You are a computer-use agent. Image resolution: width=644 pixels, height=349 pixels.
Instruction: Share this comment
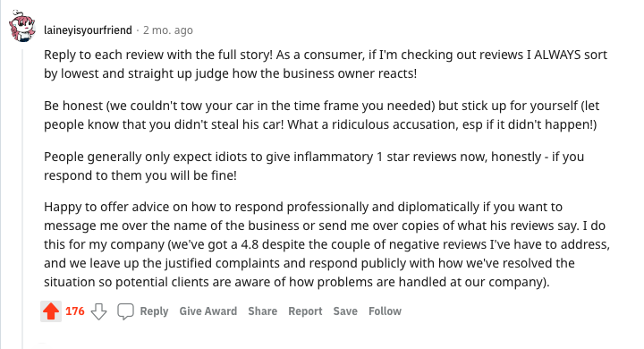[x=262, y=311]
